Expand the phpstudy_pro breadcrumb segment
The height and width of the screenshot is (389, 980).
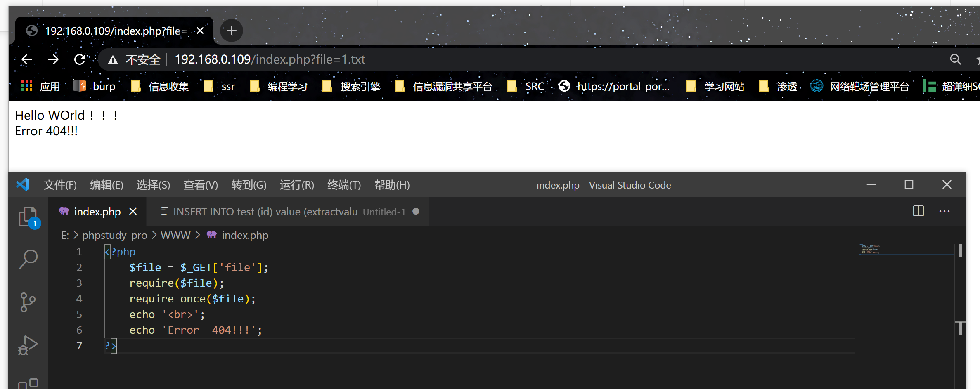click(x=114, y=235)
